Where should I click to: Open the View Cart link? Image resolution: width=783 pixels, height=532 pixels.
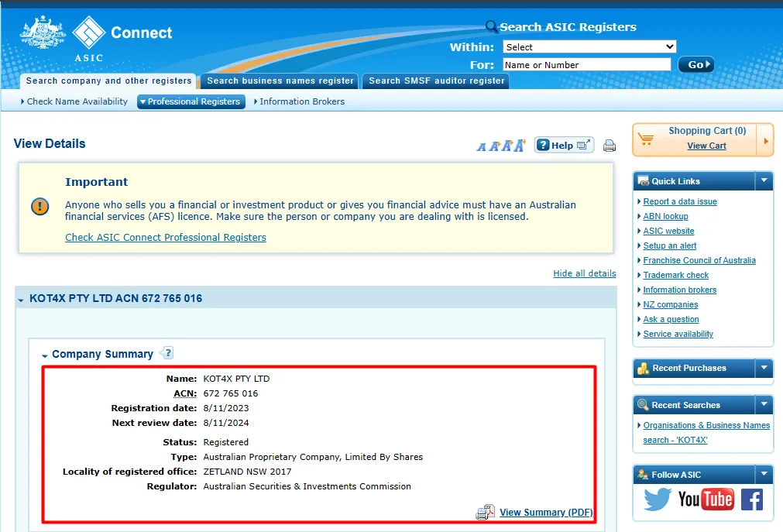coord(706,146)
